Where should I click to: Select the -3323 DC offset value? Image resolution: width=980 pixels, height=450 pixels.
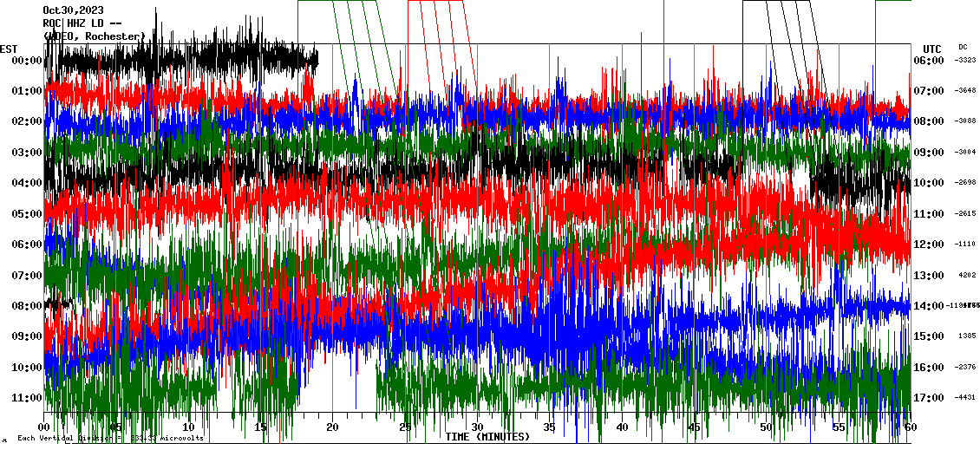(x=966, y=61)
